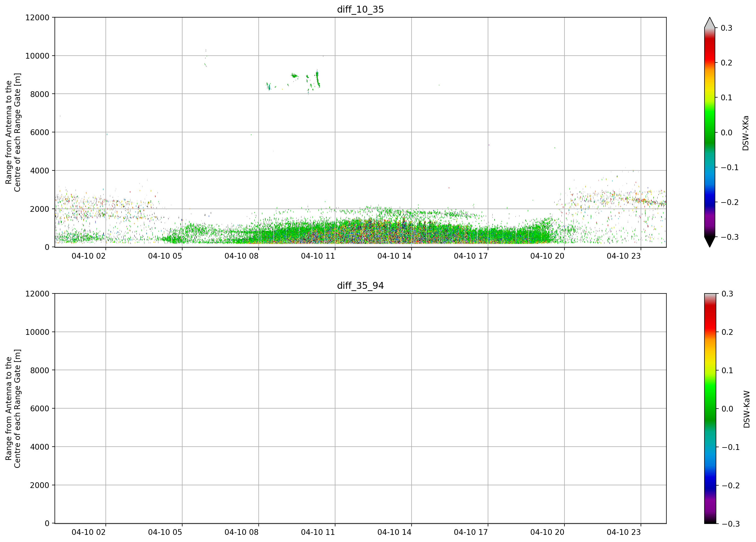Click the 12000 y-axis label on the top plot
The width and height of the screenshot is (756, 542).
[x=37, y=17]
